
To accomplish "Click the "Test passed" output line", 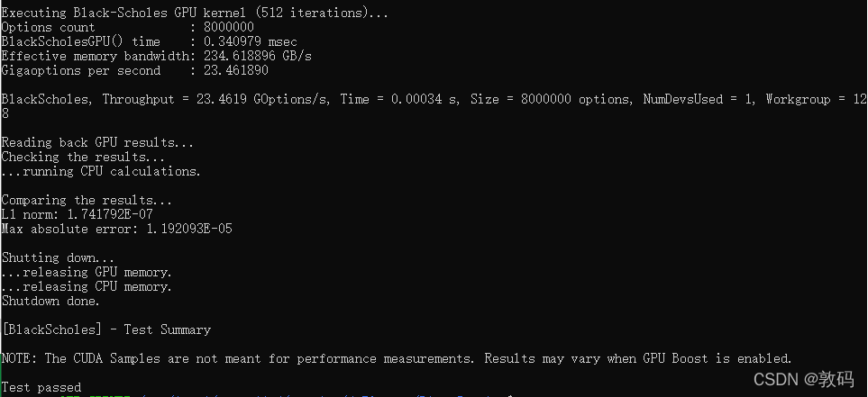I will pos(41,387).
